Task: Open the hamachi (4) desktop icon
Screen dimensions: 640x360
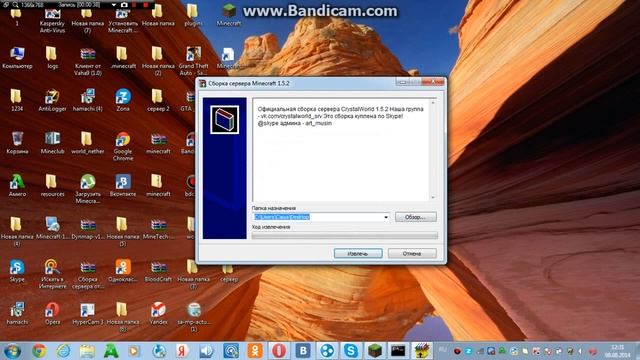Action: [x=87, y=100]
